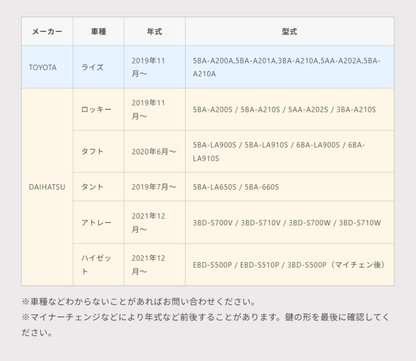Click the 型式 column header

(289, 32)
